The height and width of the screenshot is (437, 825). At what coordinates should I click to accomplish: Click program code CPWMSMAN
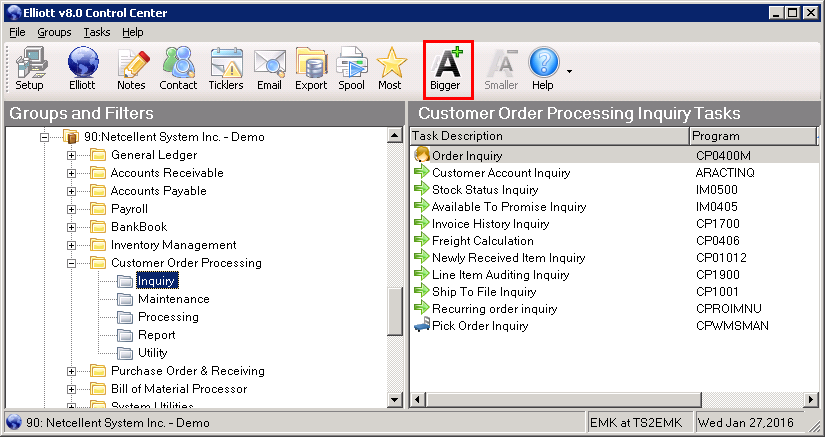click(732, 326)
